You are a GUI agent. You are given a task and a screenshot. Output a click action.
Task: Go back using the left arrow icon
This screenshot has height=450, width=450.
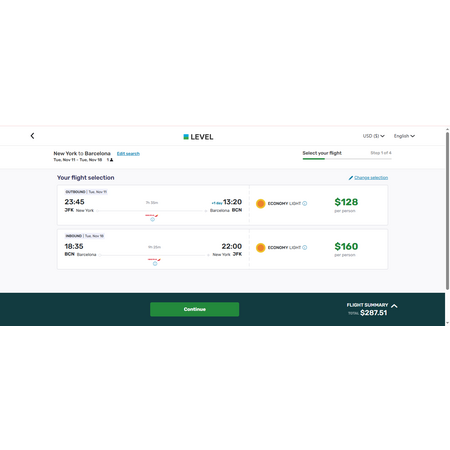coord(32,136)
